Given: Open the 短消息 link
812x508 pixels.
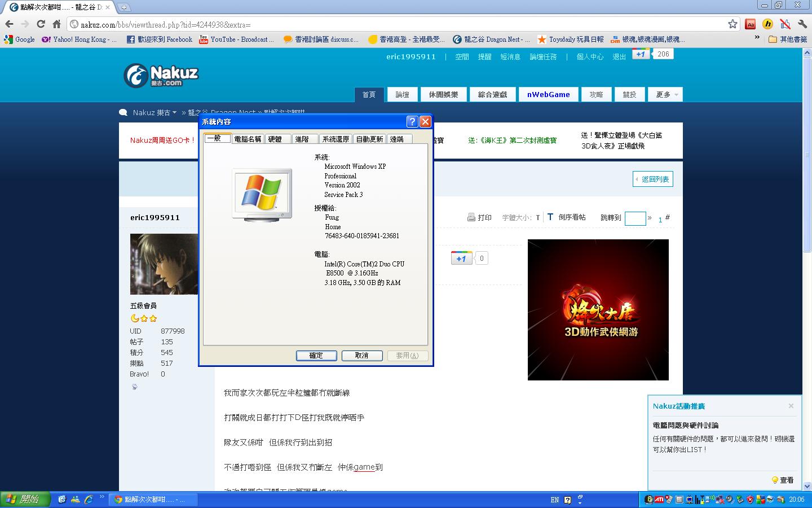Looking at the screenshot, I should 510,57.
